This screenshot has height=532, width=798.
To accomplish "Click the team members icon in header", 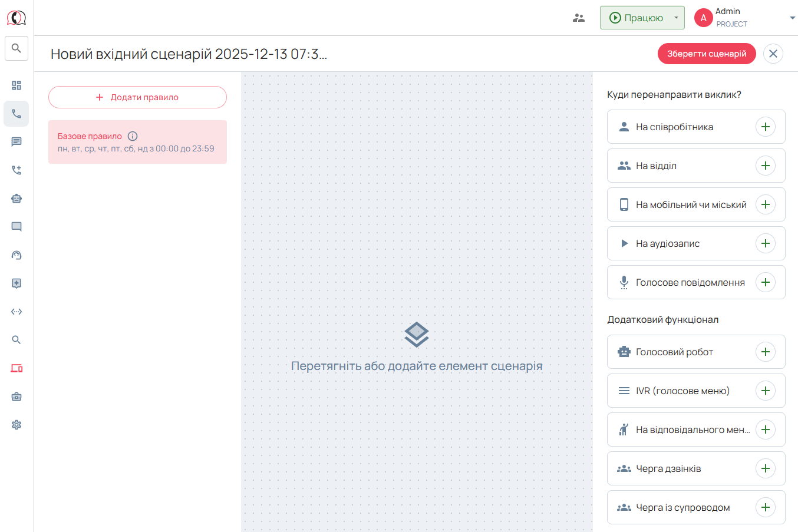I will (x=579, y=18).
